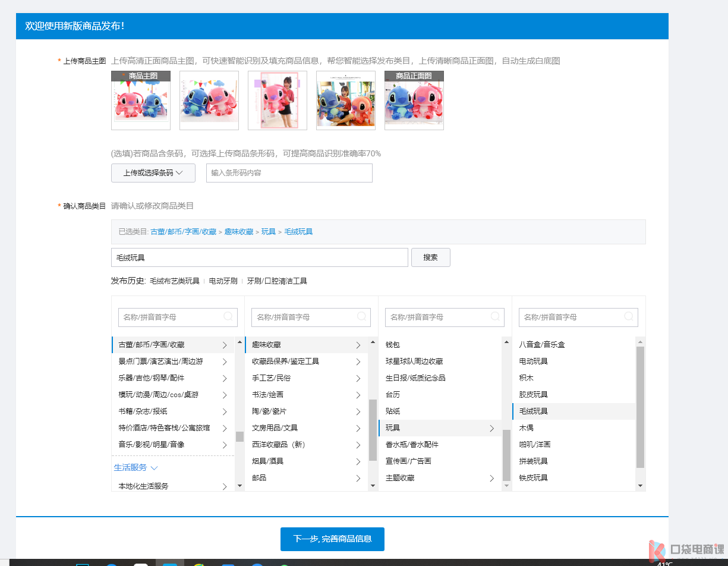Viewport: 728px width, 566px height.
Task: Open the 上传或选择条码 dropdown
Action: coord(153,173)
